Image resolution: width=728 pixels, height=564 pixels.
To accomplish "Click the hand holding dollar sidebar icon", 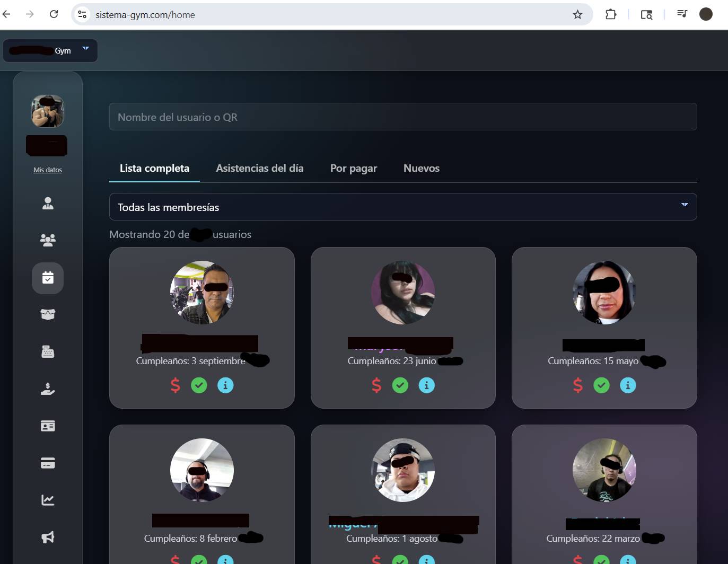I will pos(48,389).
